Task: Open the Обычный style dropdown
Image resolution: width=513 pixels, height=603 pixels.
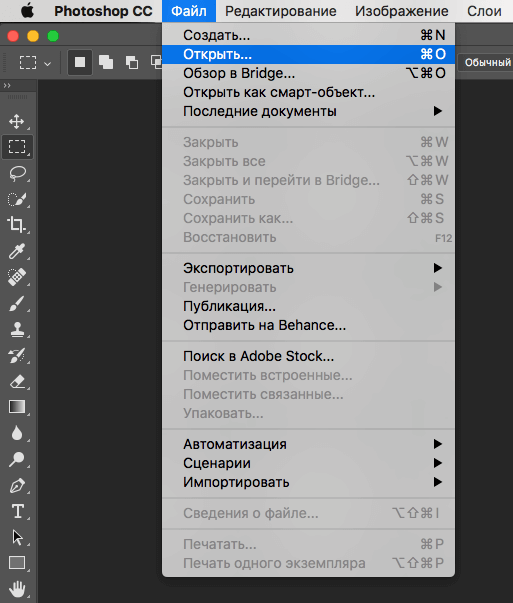Action: coord(485,62)
